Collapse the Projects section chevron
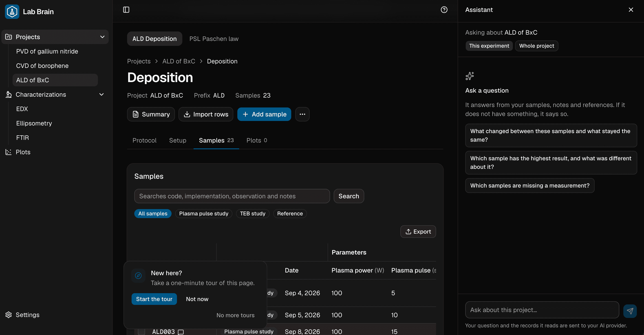644x335 pixels. pos(102,37)
